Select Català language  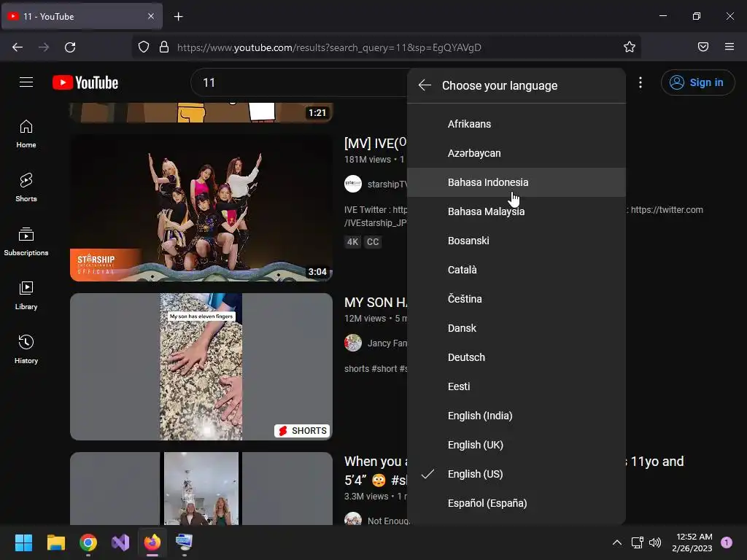(516, 270)
